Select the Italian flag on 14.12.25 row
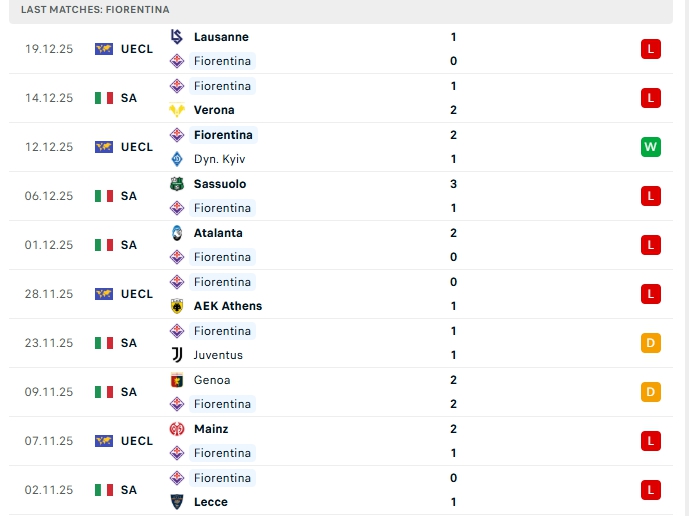 [104, 98]
